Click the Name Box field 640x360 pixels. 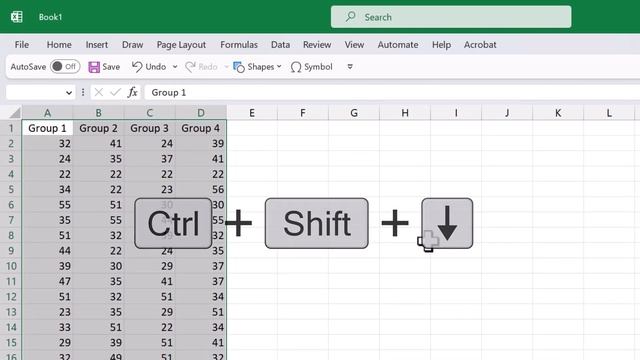tap(40, 92)
